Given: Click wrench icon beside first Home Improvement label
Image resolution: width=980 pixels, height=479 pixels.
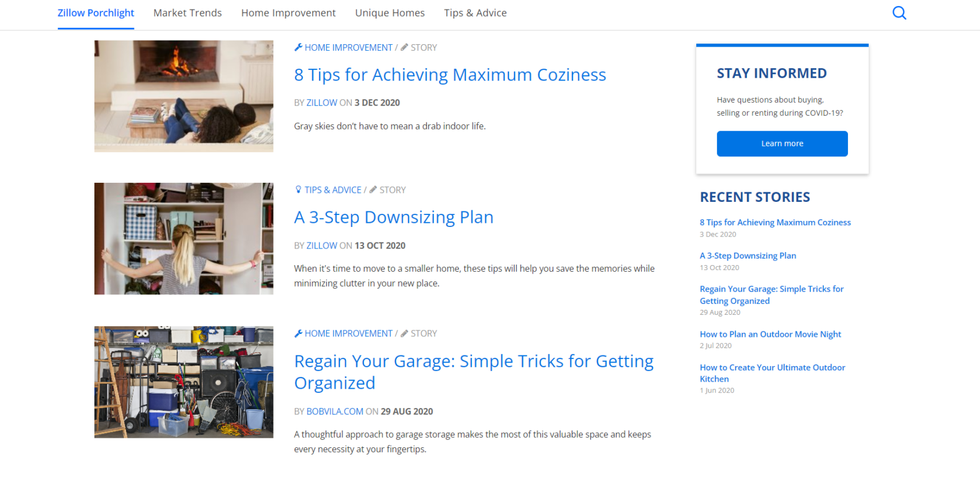Looking at the screenshot, I should [298, 47].
